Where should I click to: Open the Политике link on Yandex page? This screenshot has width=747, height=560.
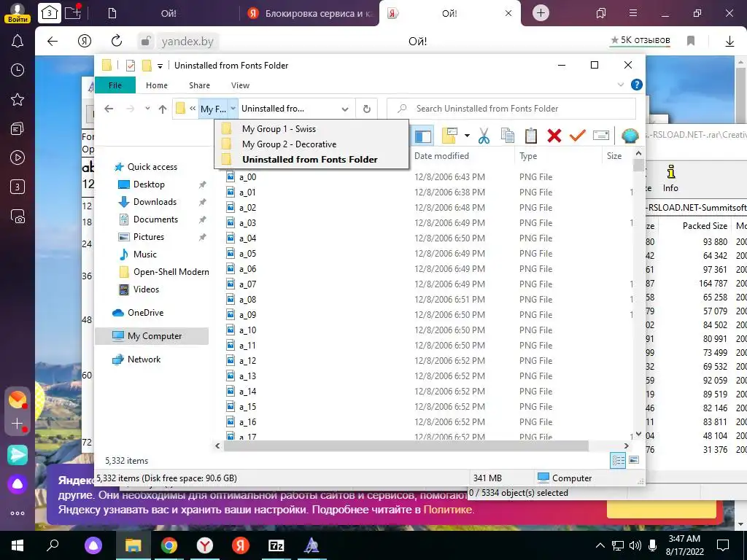pyautogui.click(x=447, y=510)
